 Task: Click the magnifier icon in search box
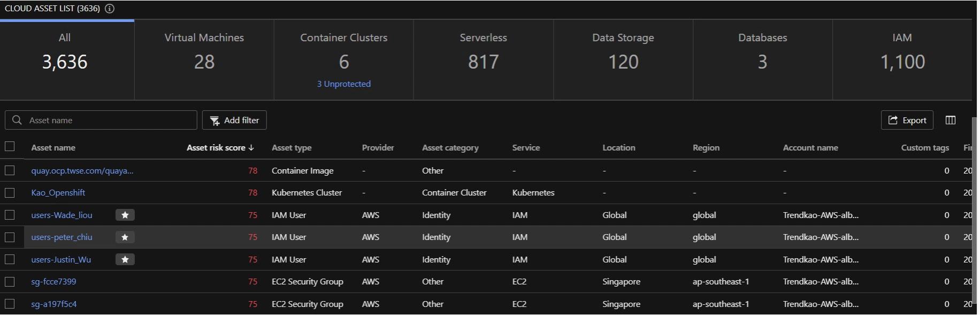pos(17,120)
